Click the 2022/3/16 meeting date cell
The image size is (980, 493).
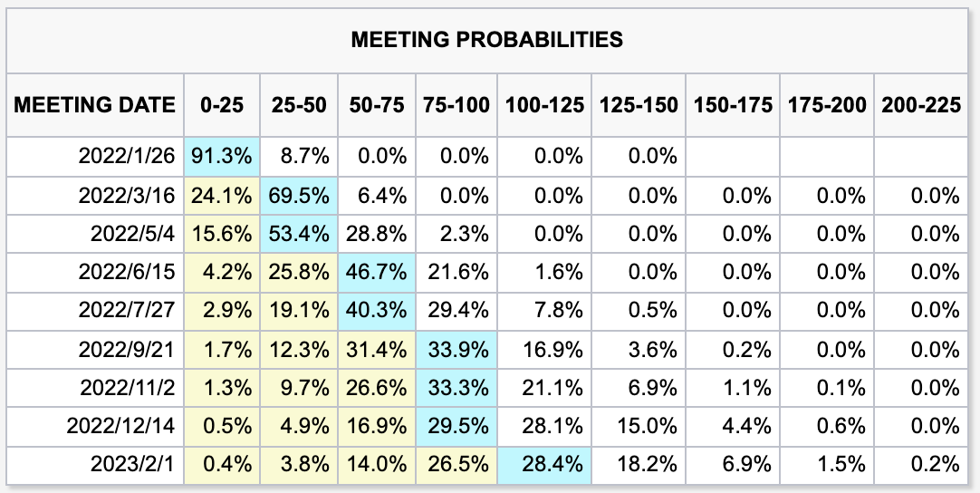tap(127, 195)
